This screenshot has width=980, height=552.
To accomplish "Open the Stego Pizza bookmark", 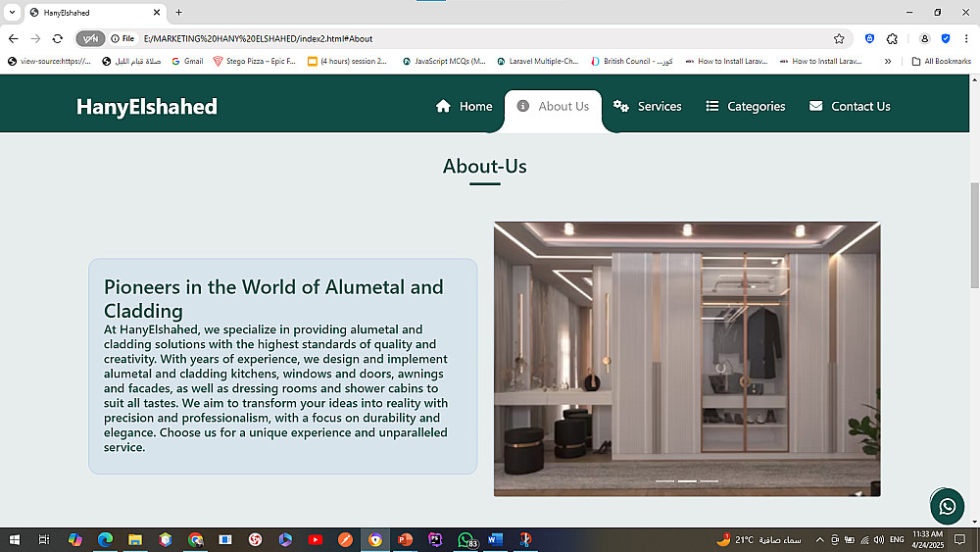I will click(255, 61).
